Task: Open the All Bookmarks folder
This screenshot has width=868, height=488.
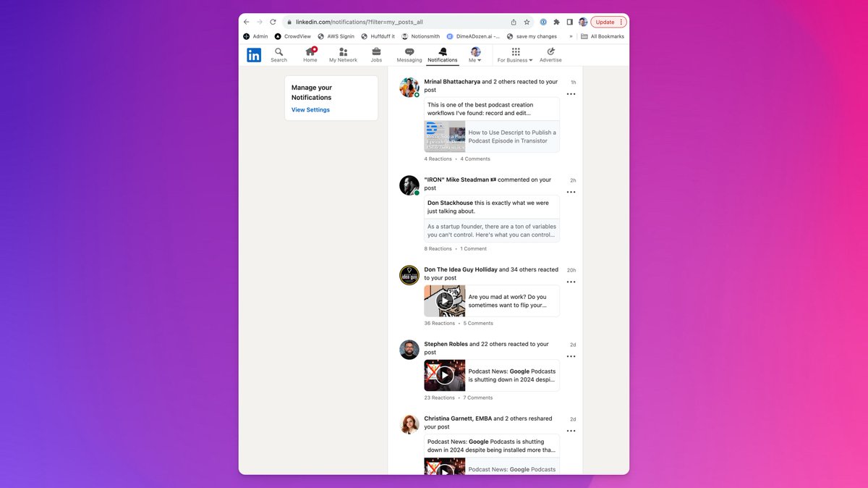Action: (x=602, y=36)
